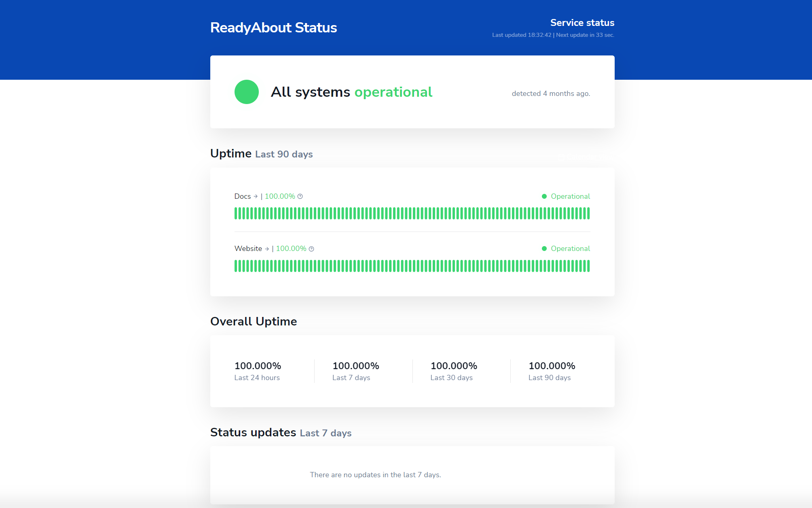Image resolution: width=812 pixels, height=508 pixels.
Task: Click the 100.000% Last 90 days value
Action: tap(552, 366)
